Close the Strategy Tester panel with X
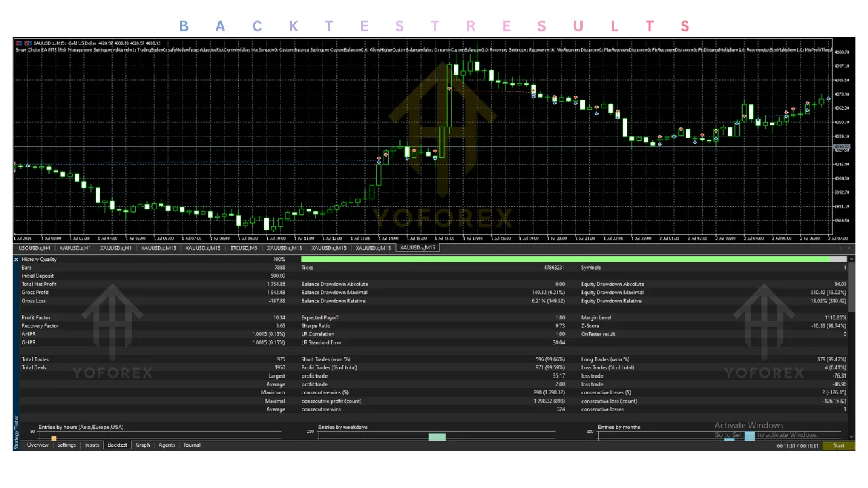 coord(17,260)
